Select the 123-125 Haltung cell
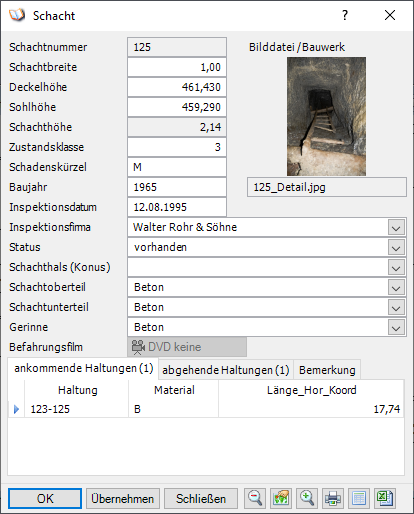This screenshot has width=414, height=514. click(77, 409)
